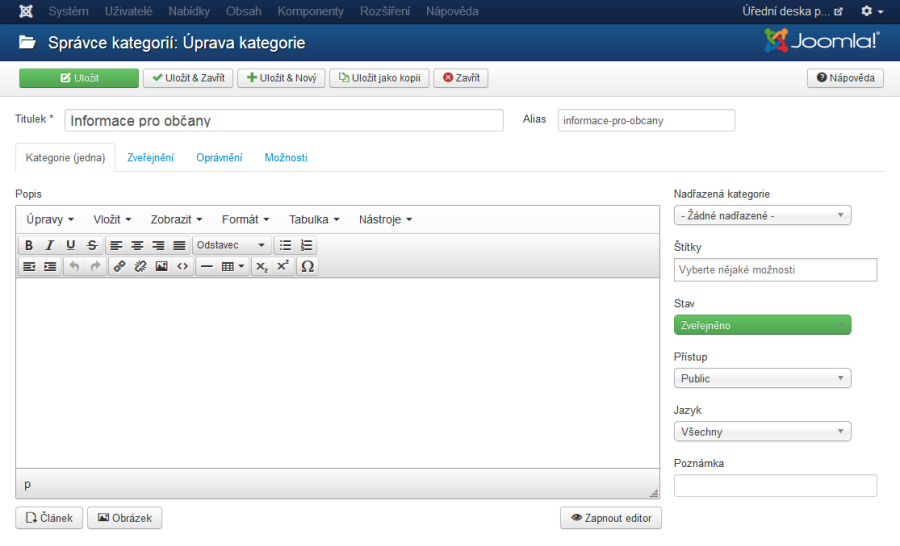Image resolution: width=900 pixels, height=546 pixels.
Task: Open the Komponenty top menu
Action: coord(311,11)
